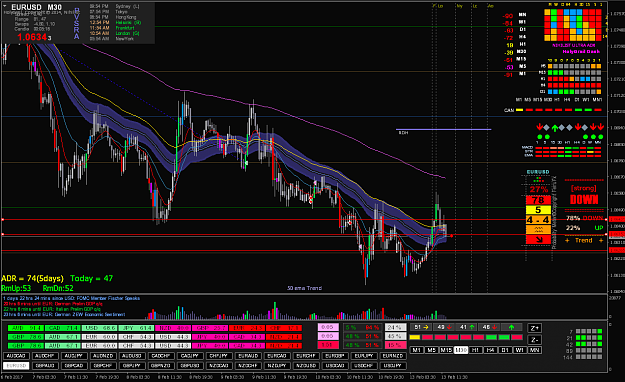
Task: Click the JPY 61.4 strength cell
Action: [136, 328]
